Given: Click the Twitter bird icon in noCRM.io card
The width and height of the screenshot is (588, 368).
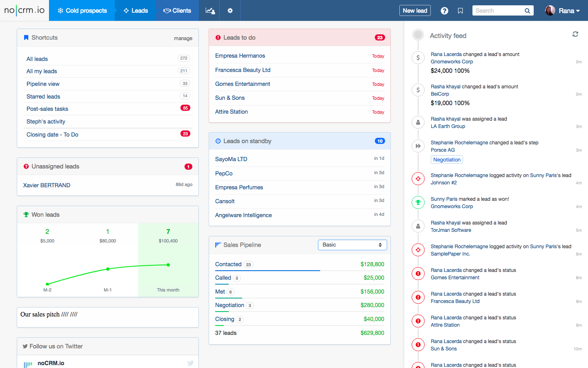Looking at the screenshot, I should [190, 363].
